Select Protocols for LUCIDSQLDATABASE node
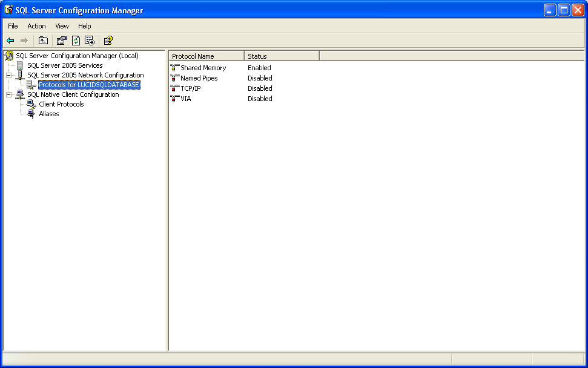This screenshot has width=588, height=368. pyautogui.click(x=89, y=85)
